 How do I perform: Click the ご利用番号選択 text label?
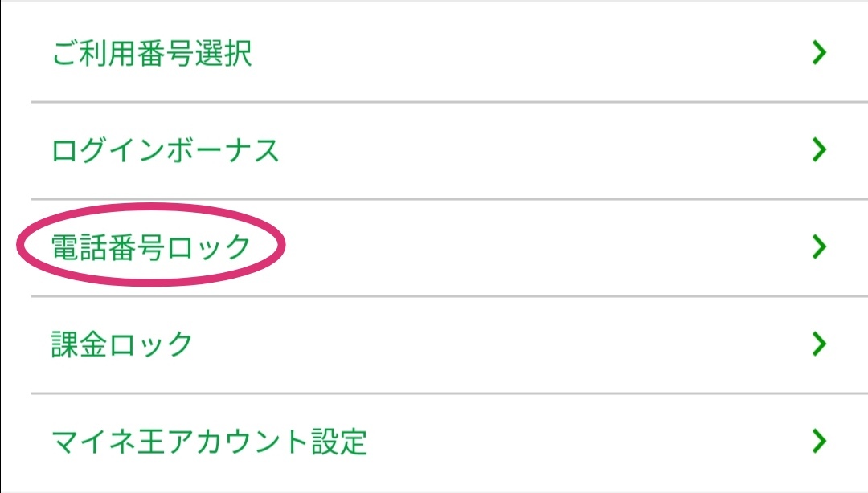click(152, 54)
